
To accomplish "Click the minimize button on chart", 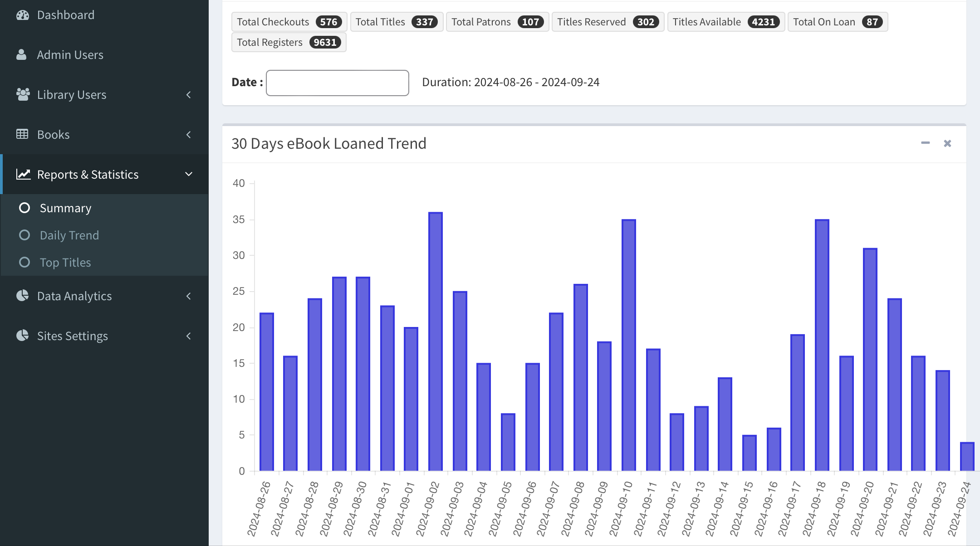I will click(926, 142).
